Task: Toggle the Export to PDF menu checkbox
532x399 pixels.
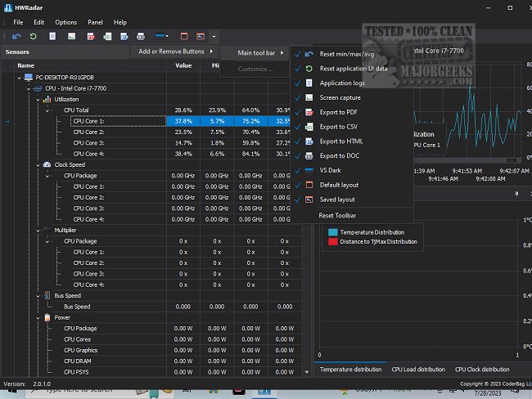Action: [x=298, y=112]
